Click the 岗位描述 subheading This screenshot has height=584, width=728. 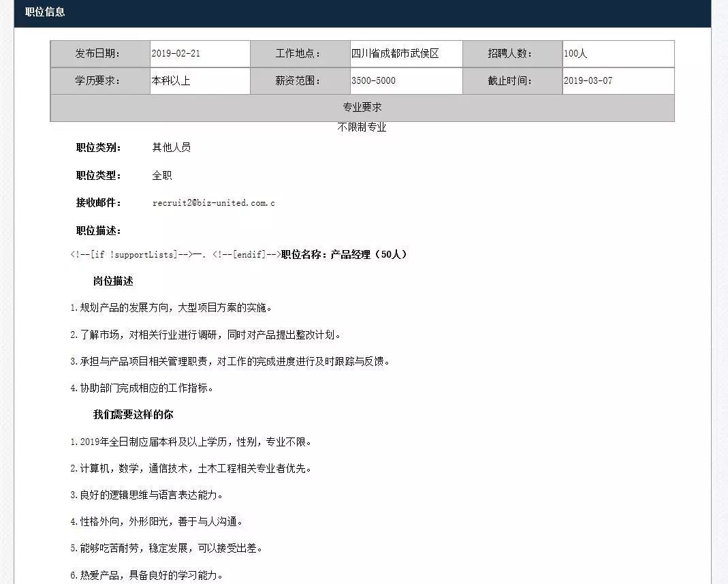[113, 281]
